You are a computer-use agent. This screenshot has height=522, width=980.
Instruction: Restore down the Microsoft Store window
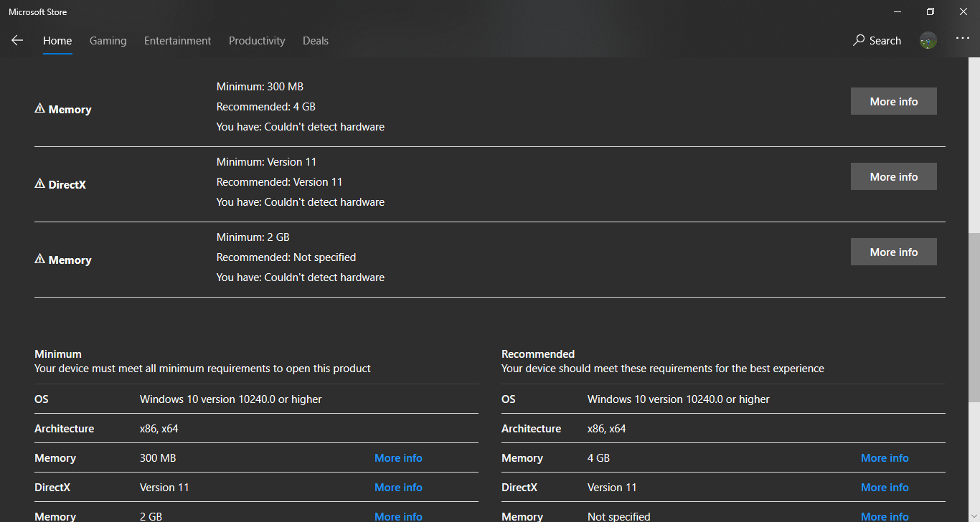tap(930, 11)
